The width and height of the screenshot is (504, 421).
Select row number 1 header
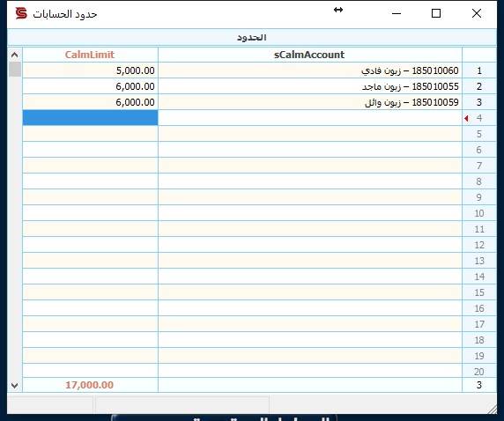pyautogui.click(x=479, y=70)
